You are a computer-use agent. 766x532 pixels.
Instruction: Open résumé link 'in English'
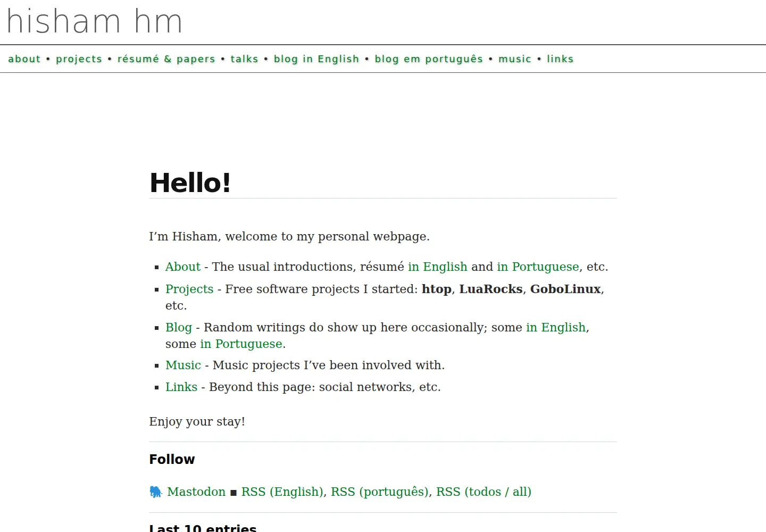(x=438, y=267)
